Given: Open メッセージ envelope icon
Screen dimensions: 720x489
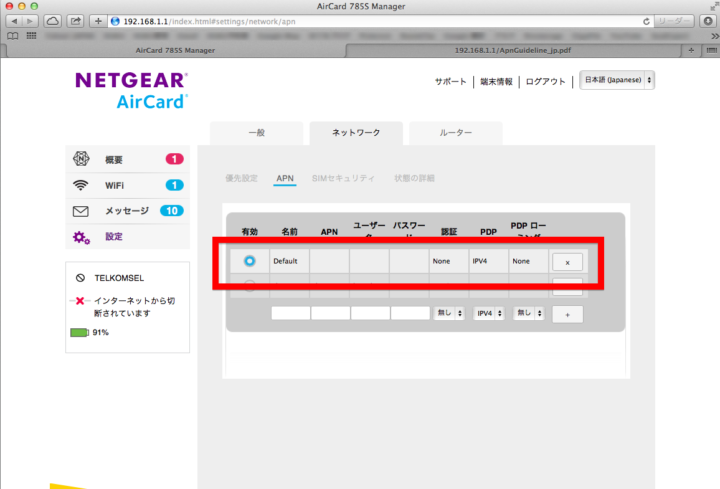Looking at the screenshot, I should 82,211.
